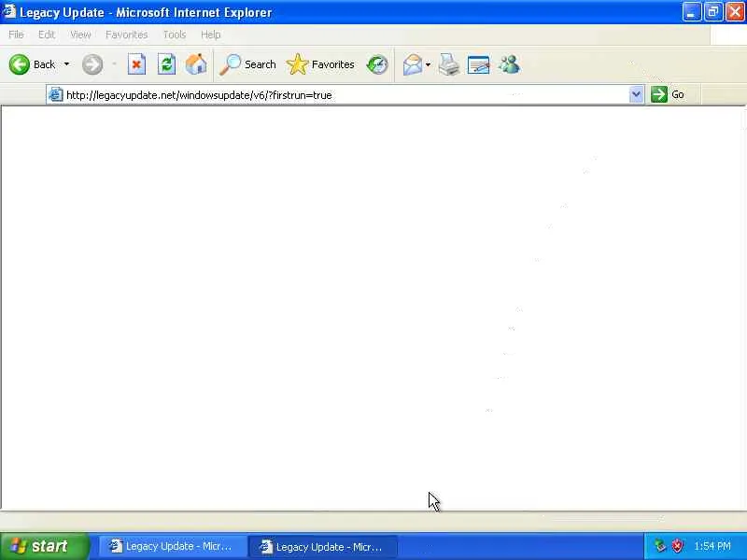747x560 pixels.
Task: Click the 1:54 PM system clock
Action: [x=712, y=546]
